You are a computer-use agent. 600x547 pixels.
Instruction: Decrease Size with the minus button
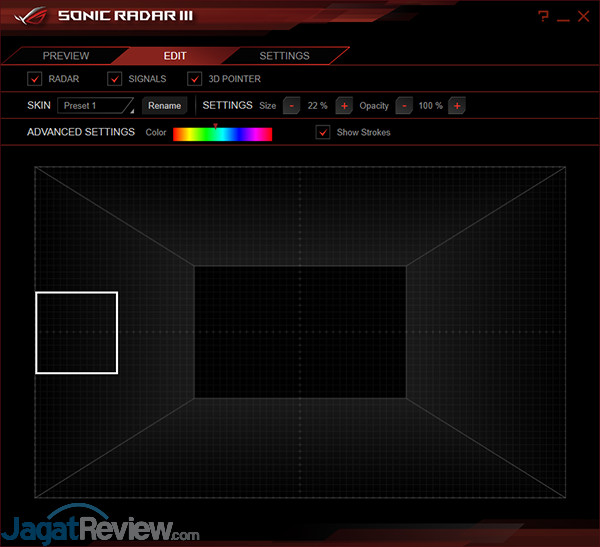coord(292,106)
